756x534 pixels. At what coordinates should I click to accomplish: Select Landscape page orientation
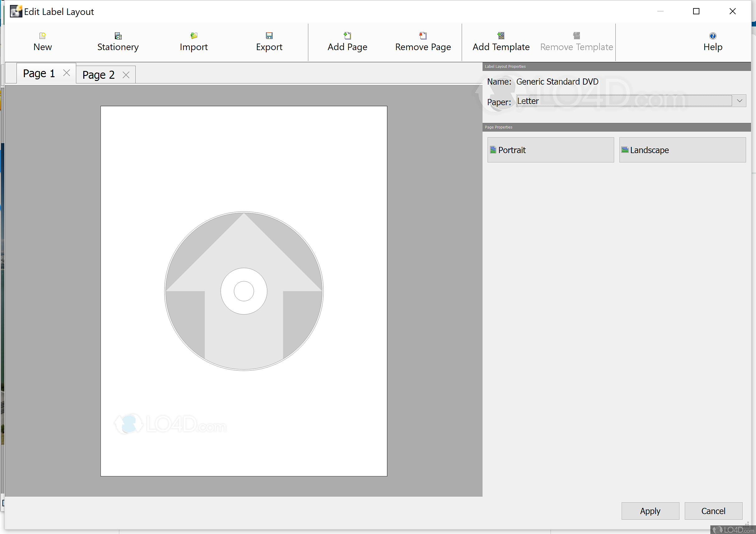(682, 150)
